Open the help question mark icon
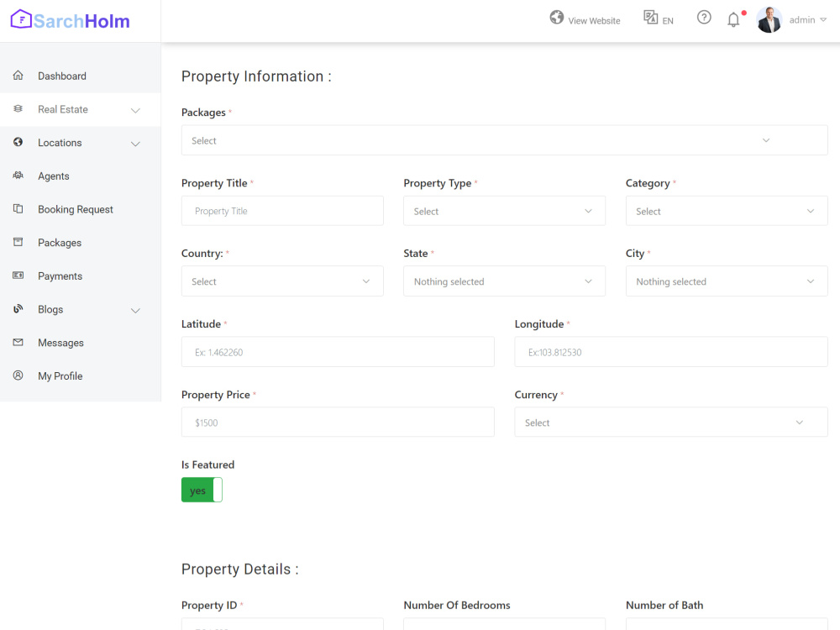 click(x=704, y=18)
